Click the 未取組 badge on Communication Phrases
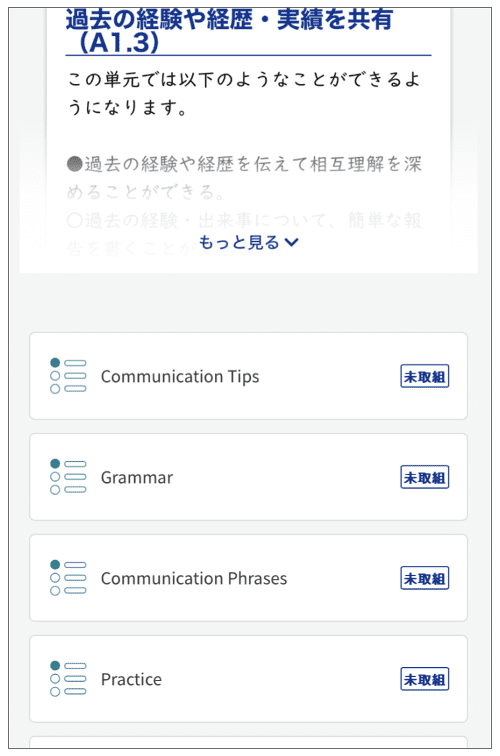This screenshot has width=500, height=756. pyautogui.click(x=424, y=578)
